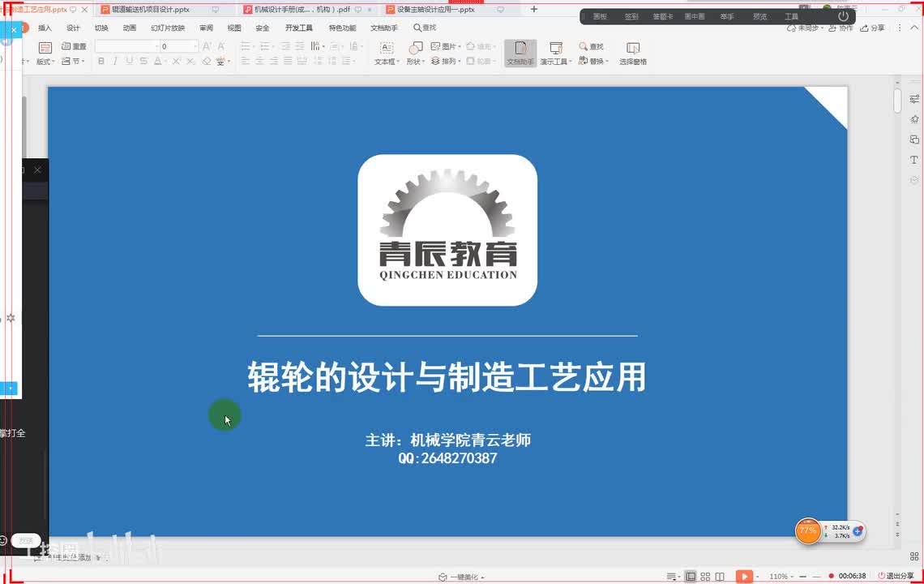
Task: Click the clear formatting eraser icon
Action: (206, 61)
